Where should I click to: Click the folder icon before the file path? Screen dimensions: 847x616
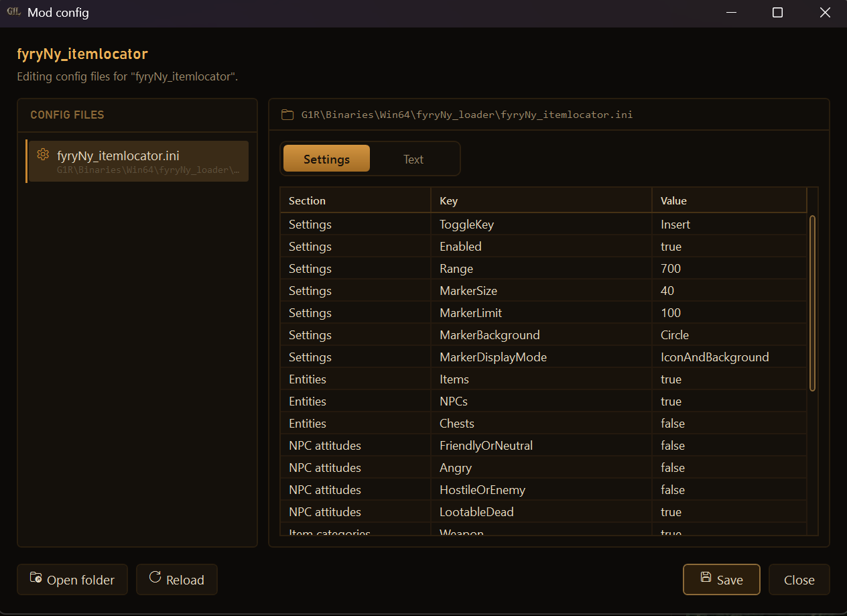(x=287, y=115)
